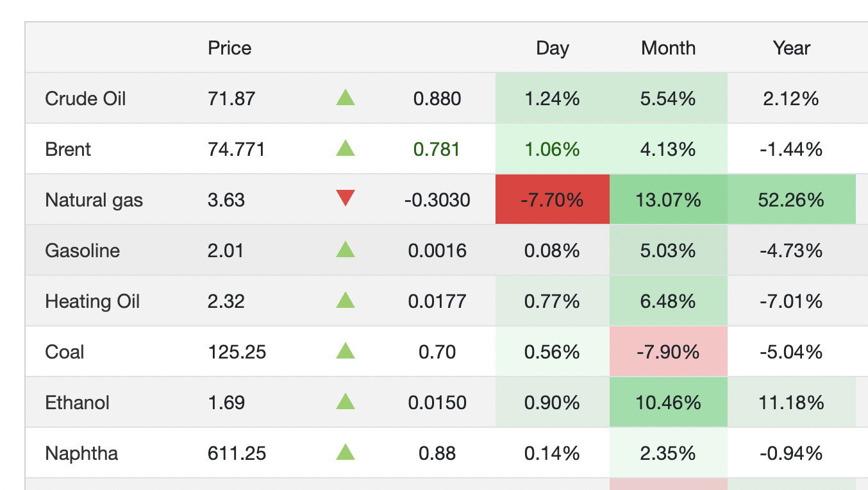Screen dimensions: 868x490
Task: Click the 0.77% day change cell
Action: (553, 301)
